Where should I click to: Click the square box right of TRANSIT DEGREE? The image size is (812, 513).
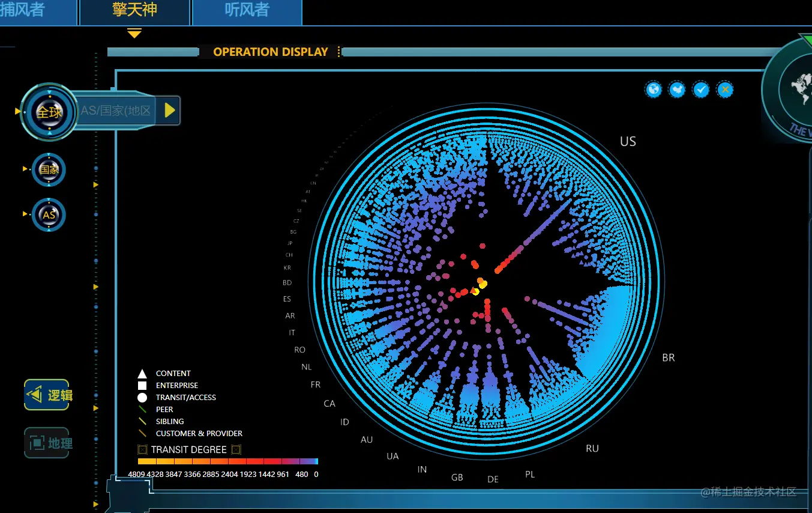tap(236, 449)
